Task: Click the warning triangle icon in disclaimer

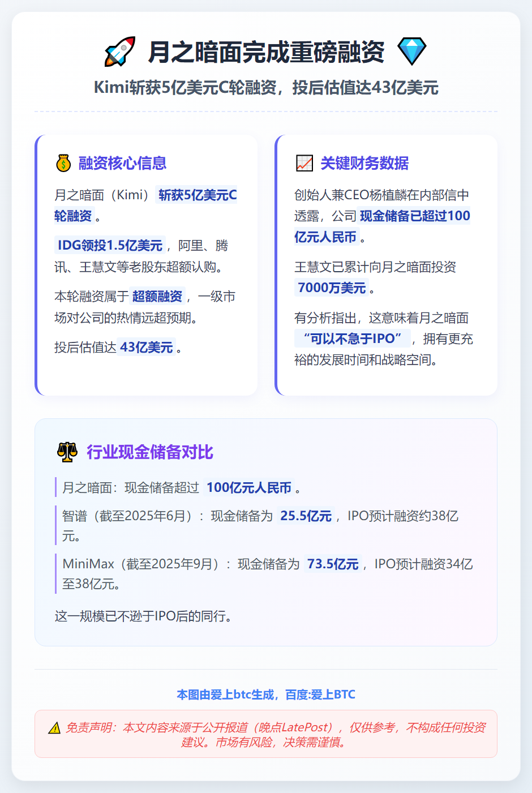Action: [54, 728]
